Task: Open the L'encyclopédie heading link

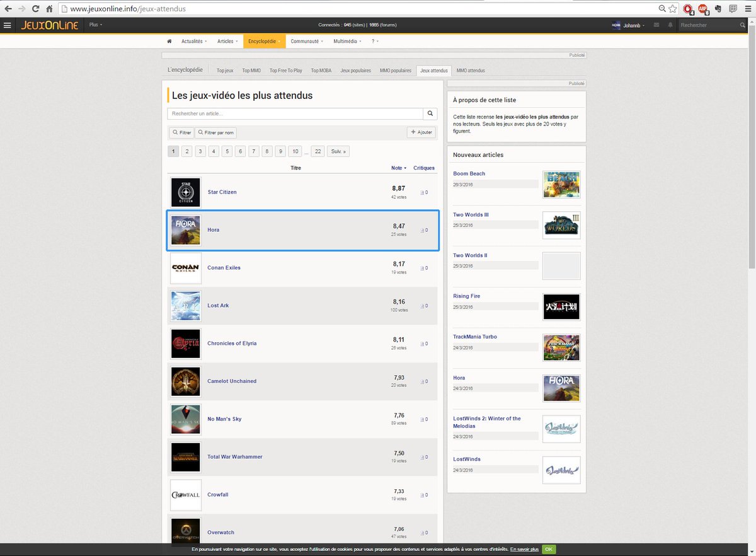Action: [x=185, y=70]
